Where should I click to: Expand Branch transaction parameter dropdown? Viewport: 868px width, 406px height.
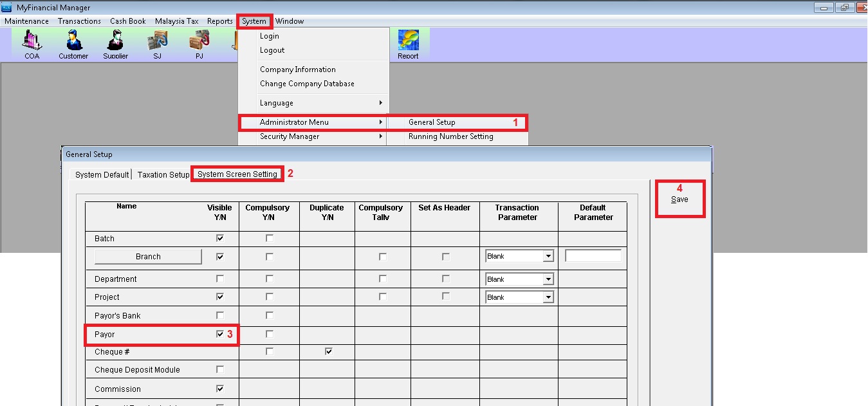click(x=548, y=257)
